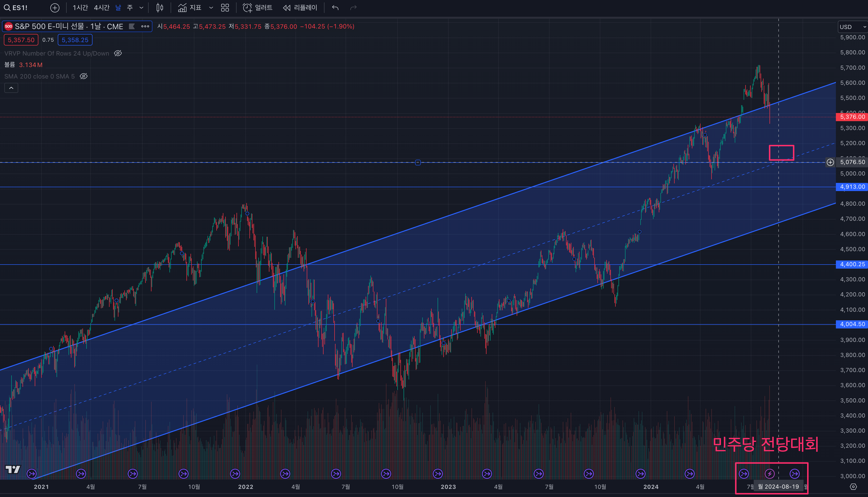Click the undo arrow icon
Screen dimensions: 868x497
335,7
